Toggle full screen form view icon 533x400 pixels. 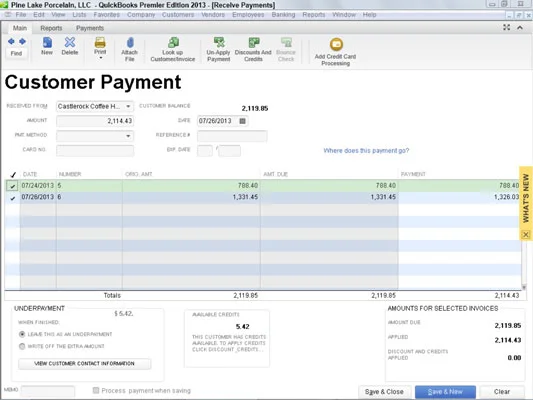point(506,28)
